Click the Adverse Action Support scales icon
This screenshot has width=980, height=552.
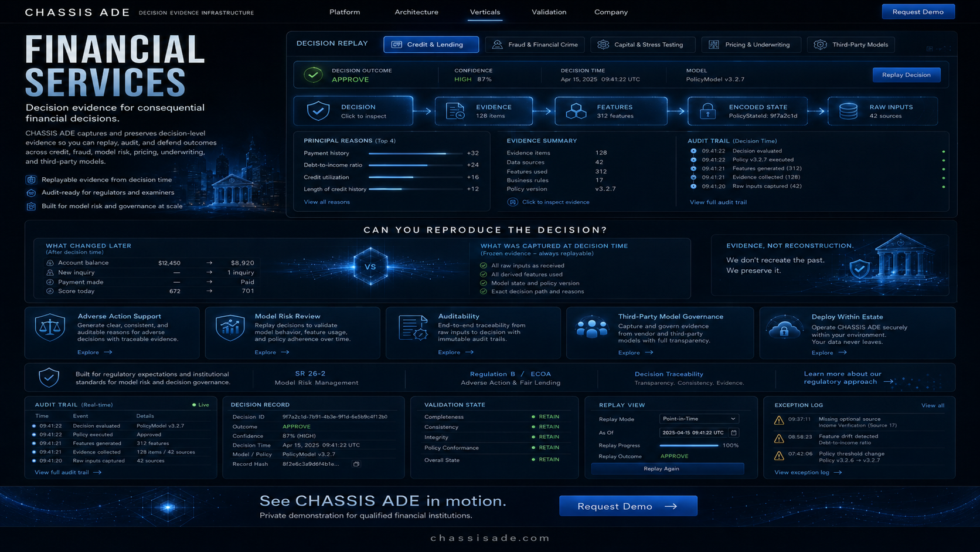[x=50, y=327]
